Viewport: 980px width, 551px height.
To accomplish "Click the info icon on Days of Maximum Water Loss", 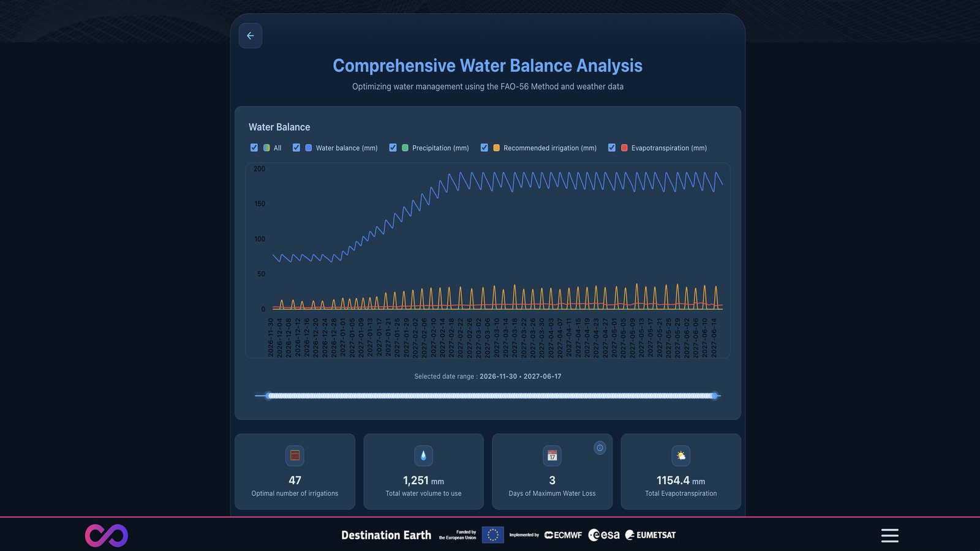I will [x=599, y=448].
